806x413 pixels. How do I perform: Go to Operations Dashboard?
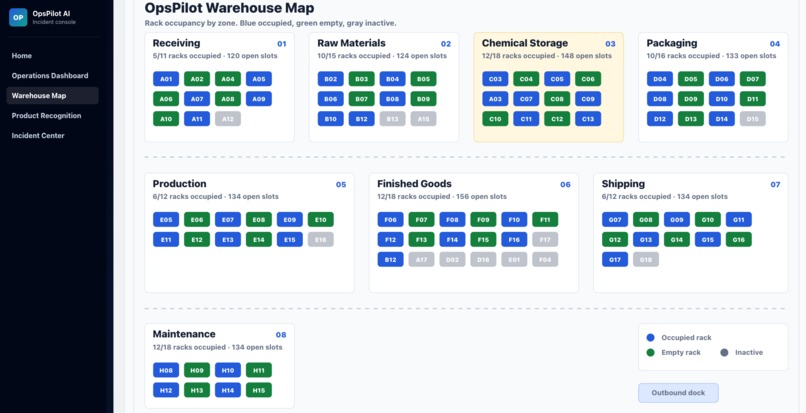coord(50,76)
